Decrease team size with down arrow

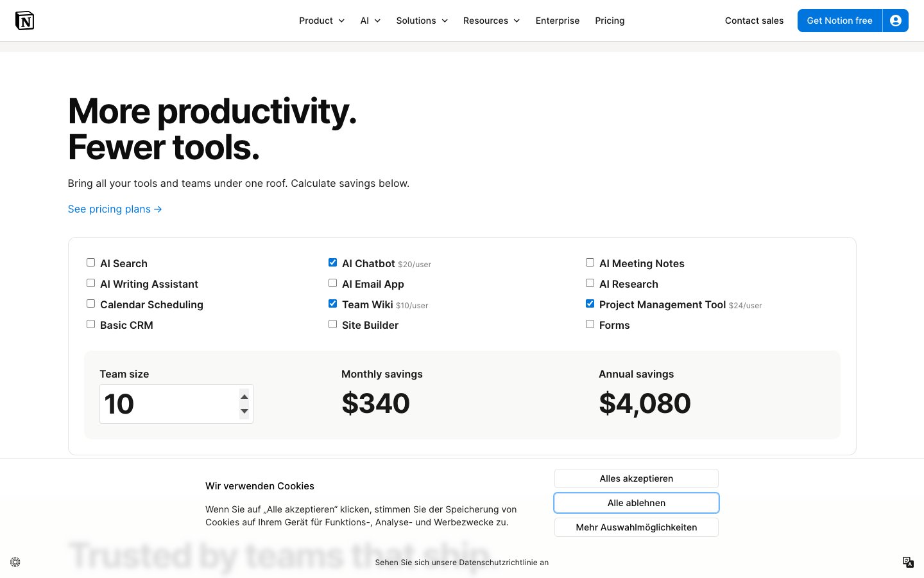click(244, 411)
